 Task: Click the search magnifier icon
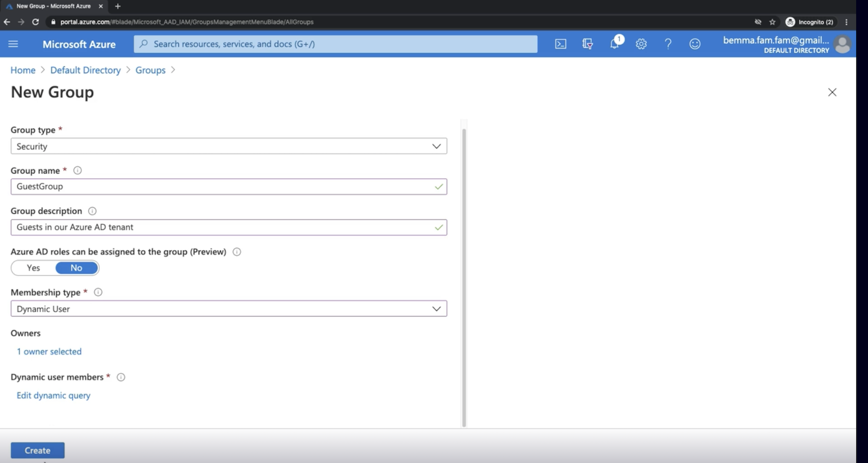click(144, 44)
